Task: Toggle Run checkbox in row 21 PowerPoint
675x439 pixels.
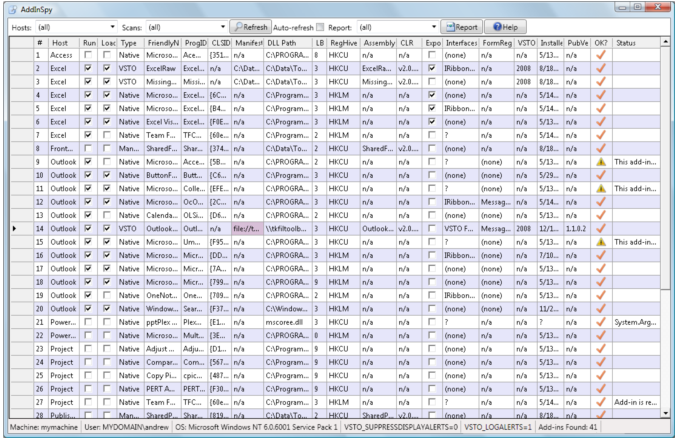Action: [x=88, y=322]
